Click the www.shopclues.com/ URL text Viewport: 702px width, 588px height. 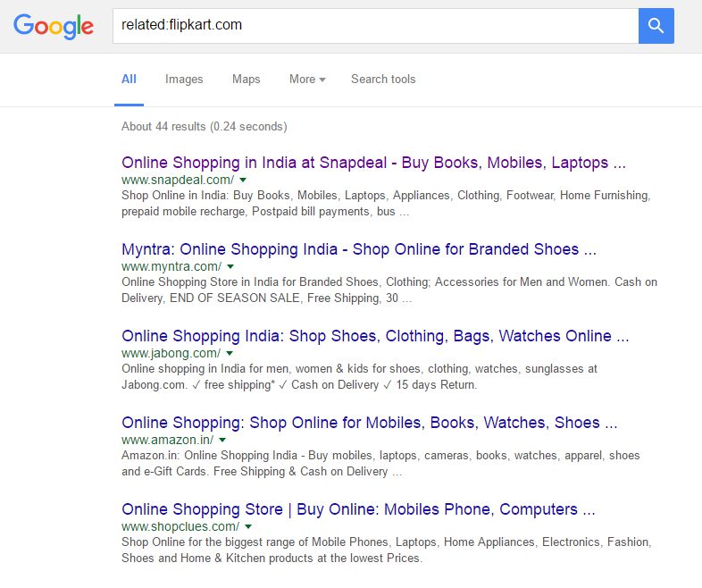180,526
